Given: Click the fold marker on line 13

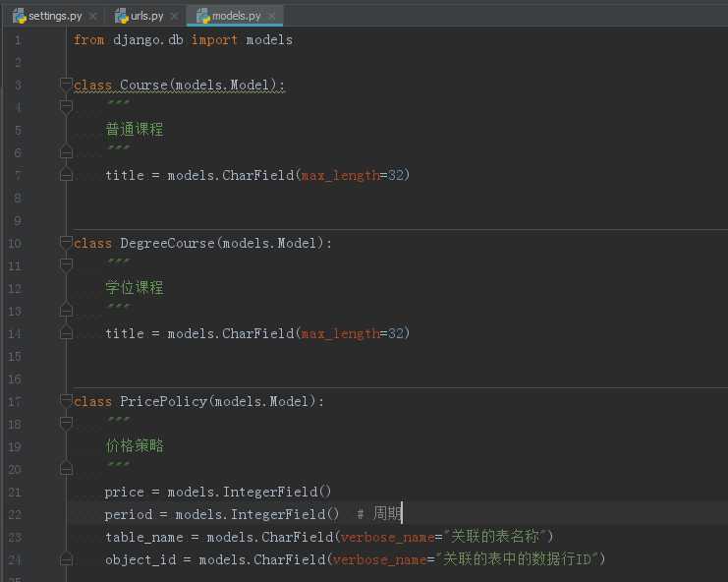Looking at the screenshot, I should click(66, 311).
